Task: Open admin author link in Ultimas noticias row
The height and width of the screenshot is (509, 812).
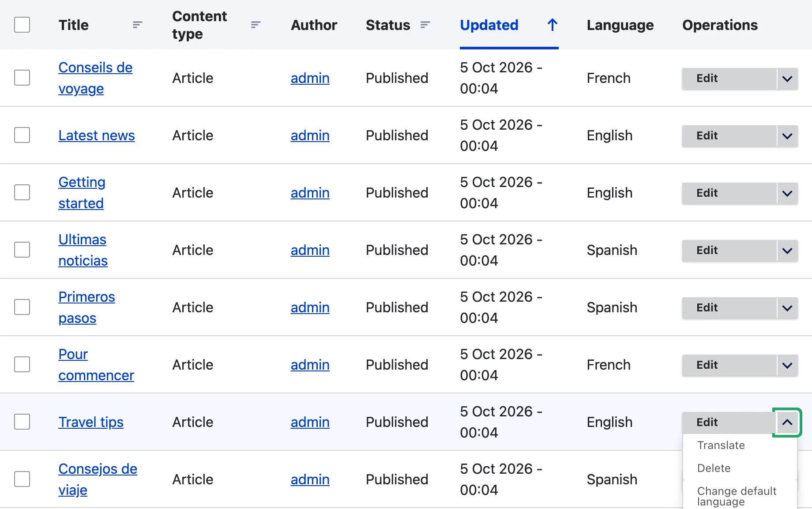Action: click(x=310, y=250)
